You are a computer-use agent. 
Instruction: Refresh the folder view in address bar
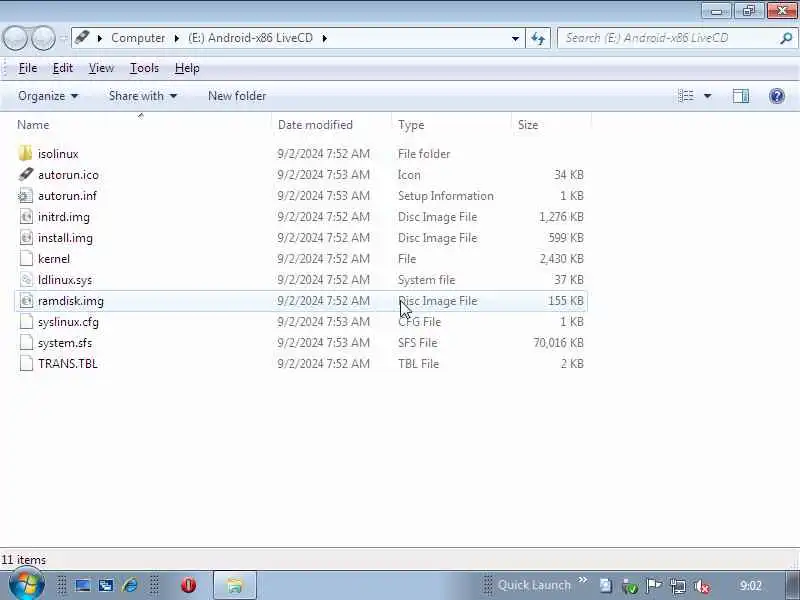click(x=538, y=38)
